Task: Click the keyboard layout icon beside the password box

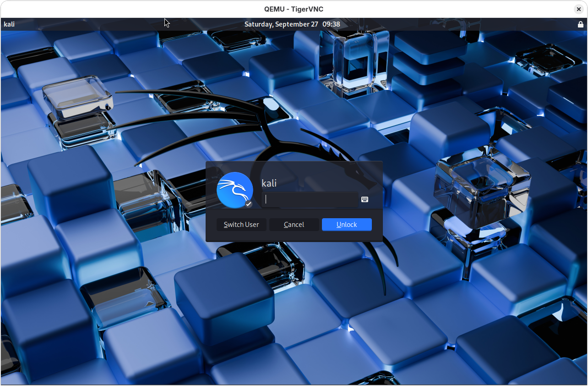Action: click(365, 199)
